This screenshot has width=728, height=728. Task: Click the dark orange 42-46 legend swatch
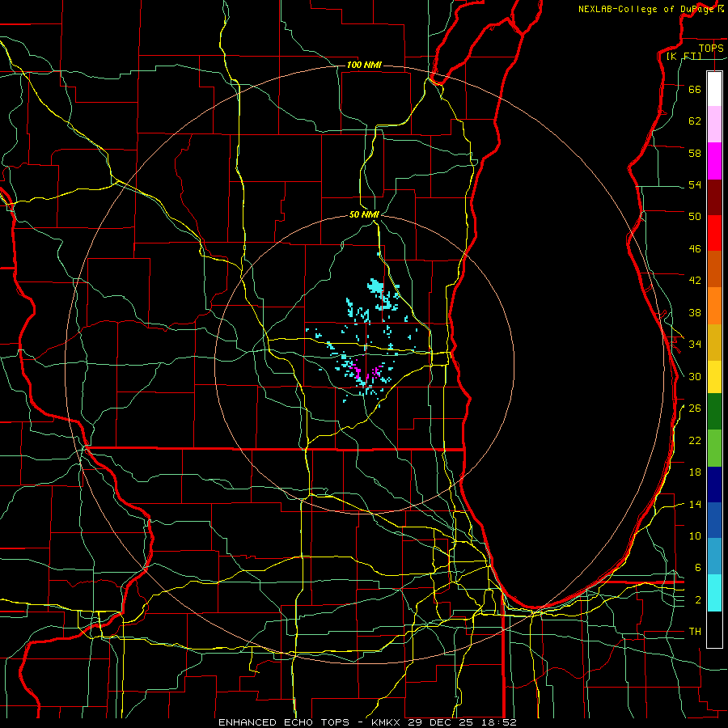(x=714, y=269)
